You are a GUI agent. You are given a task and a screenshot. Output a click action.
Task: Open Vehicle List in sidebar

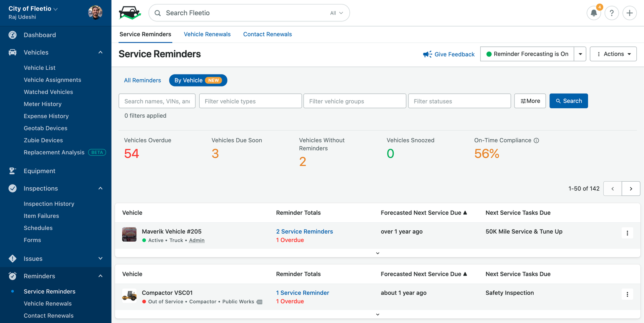(39, 68)
